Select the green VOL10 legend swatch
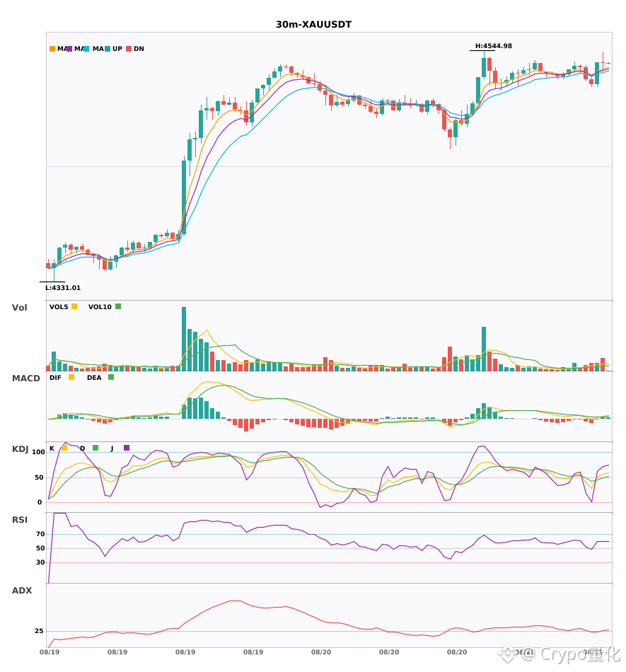Image resolution: width=626 pixels, height=672 pixels. point(118,306)
